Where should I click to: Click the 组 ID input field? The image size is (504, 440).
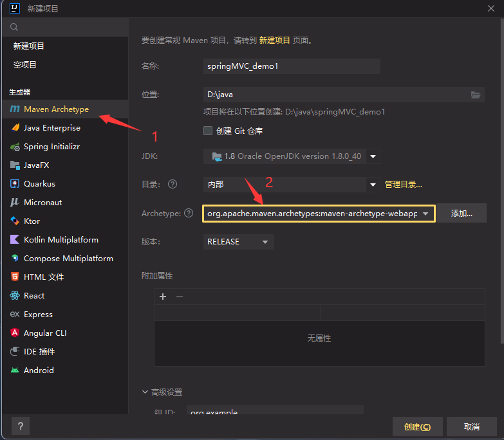tap(275, 410)
